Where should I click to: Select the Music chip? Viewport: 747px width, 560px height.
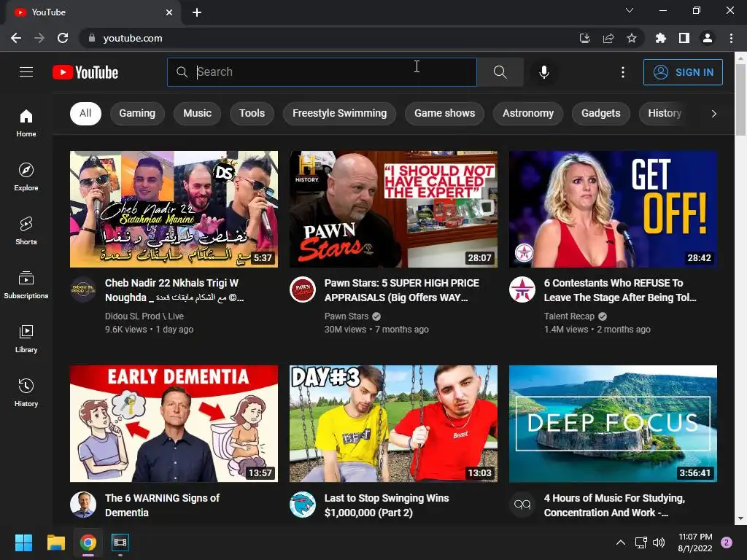coord(197,113)
